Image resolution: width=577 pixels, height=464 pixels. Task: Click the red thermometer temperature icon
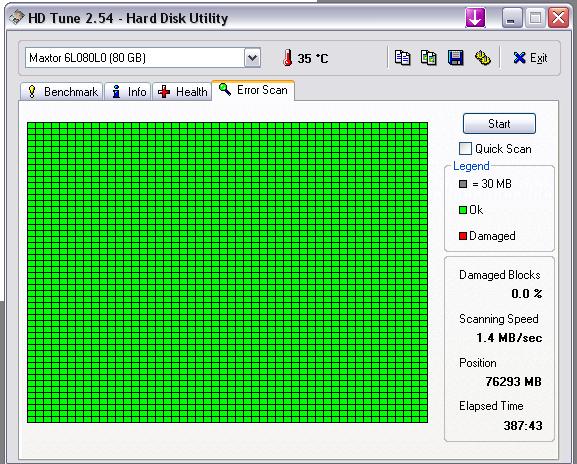click(287, 58)
